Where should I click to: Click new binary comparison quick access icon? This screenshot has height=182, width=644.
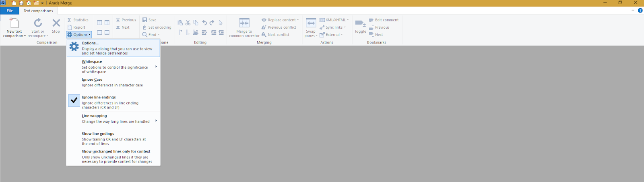point(21,3)
